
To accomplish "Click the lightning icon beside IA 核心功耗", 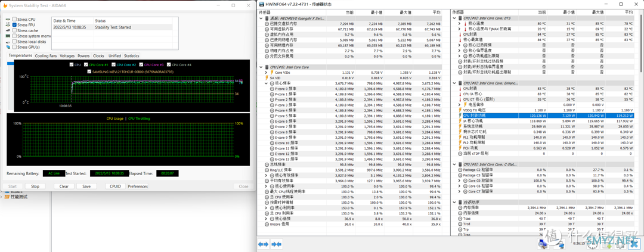I will 460,121.
